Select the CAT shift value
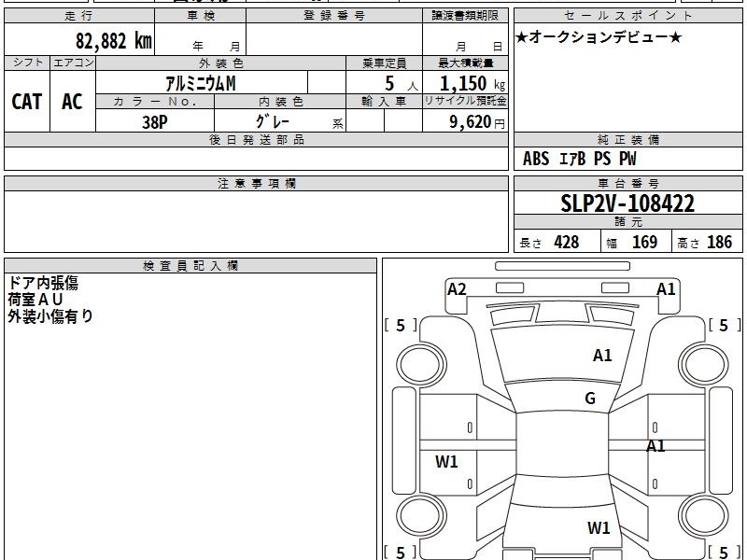 [27, 102]
